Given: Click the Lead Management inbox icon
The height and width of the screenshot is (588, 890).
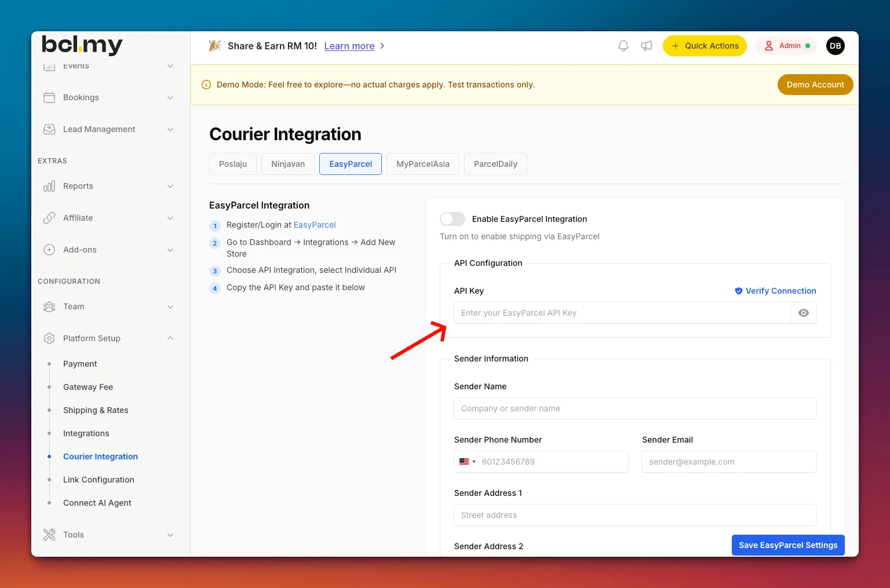Looking at the screenshot, I should click(49, 129).
